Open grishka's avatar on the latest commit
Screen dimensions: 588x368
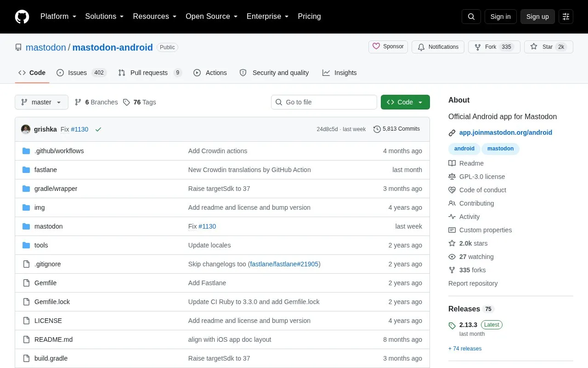point(26,129)
